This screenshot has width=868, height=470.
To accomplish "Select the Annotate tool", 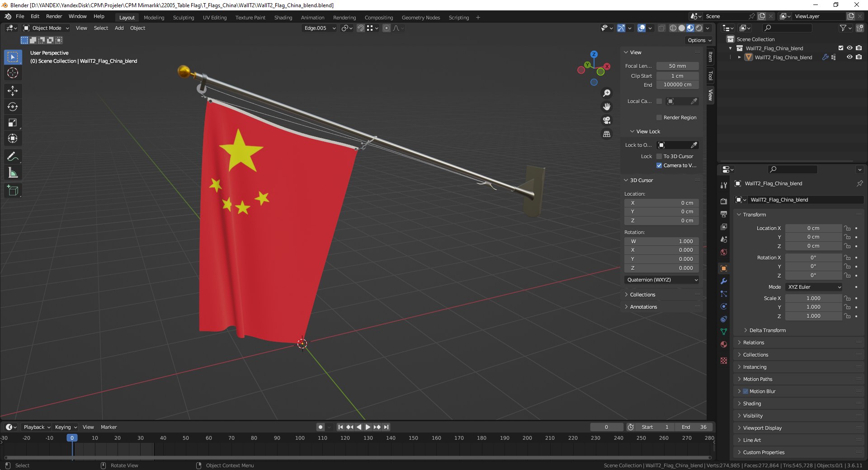I will [x=13, y=157].
